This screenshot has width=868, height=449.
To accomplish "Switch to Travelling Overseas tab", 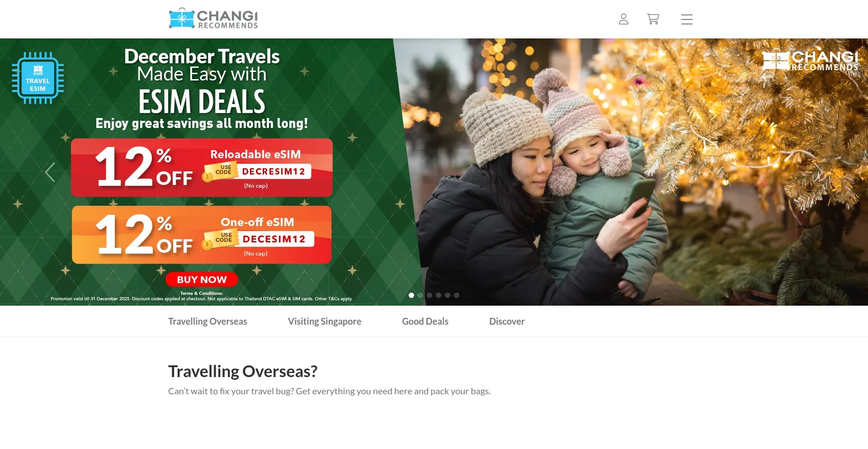I will pos(208,321).
